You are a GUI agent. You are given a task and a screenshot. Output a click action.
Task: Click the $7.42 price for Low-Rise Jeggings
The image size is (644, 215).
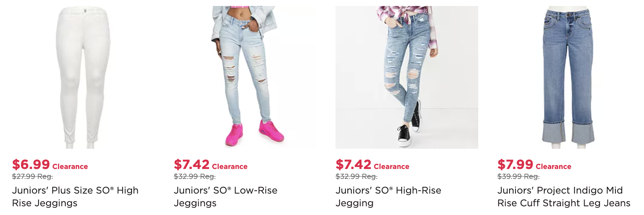[192, 165]
